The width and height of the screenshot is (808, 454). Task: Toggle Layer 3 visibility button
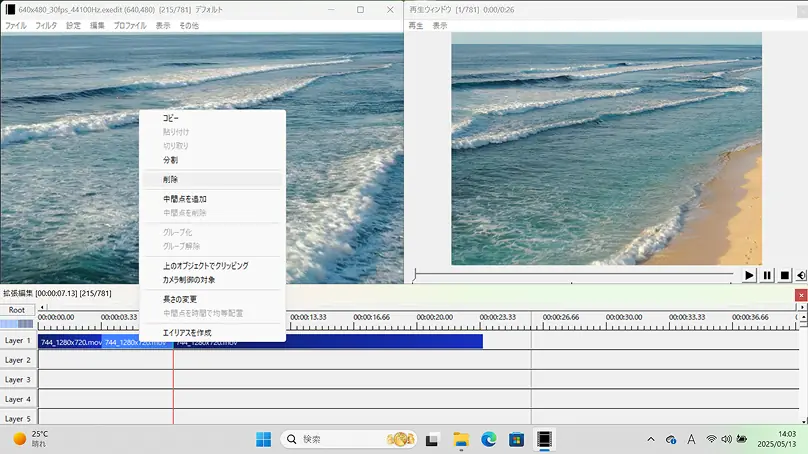(x=18, y=380)
